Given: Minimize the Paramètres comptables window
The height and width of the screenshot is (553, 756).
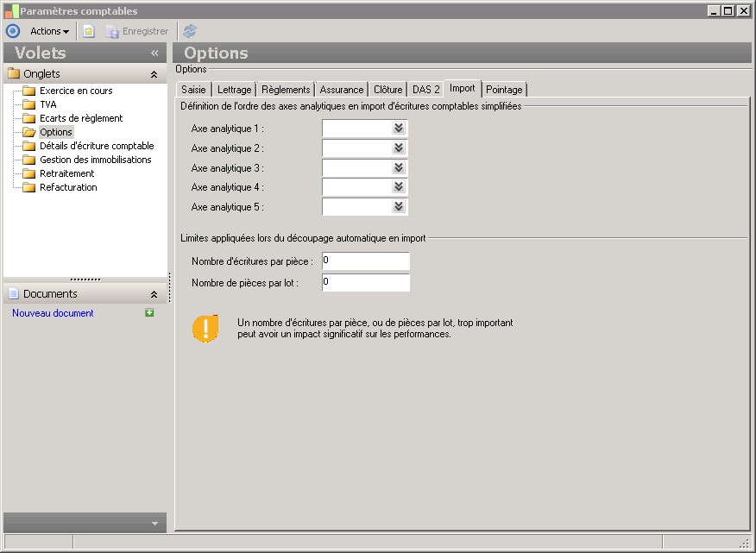Looking at the screenshot, I should coord(715,10).
